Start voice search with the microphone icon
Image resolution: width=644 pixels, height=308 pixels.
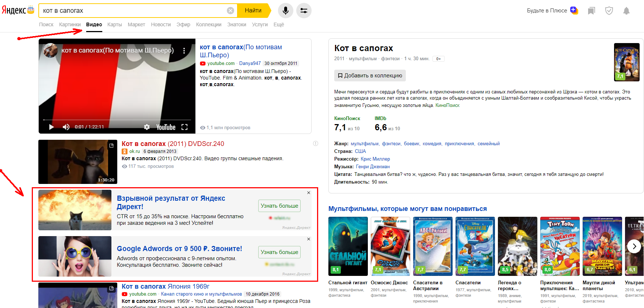click(x=286, y=11)
